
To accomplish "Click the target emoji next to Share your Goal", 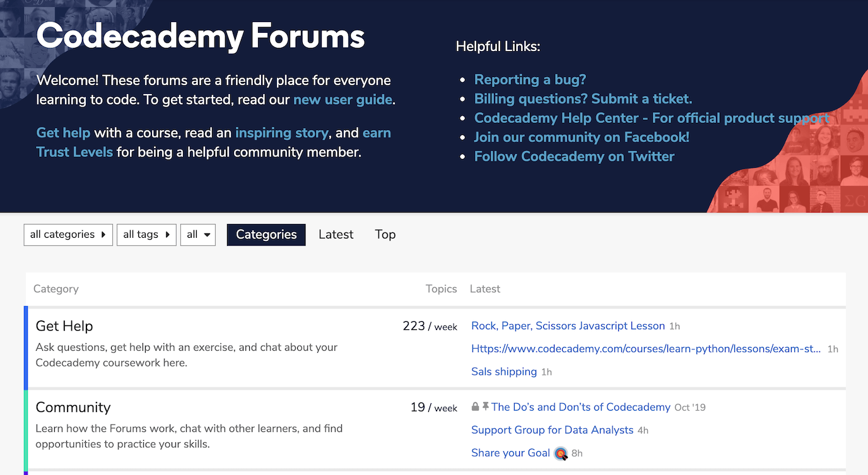I will (561, 453).
